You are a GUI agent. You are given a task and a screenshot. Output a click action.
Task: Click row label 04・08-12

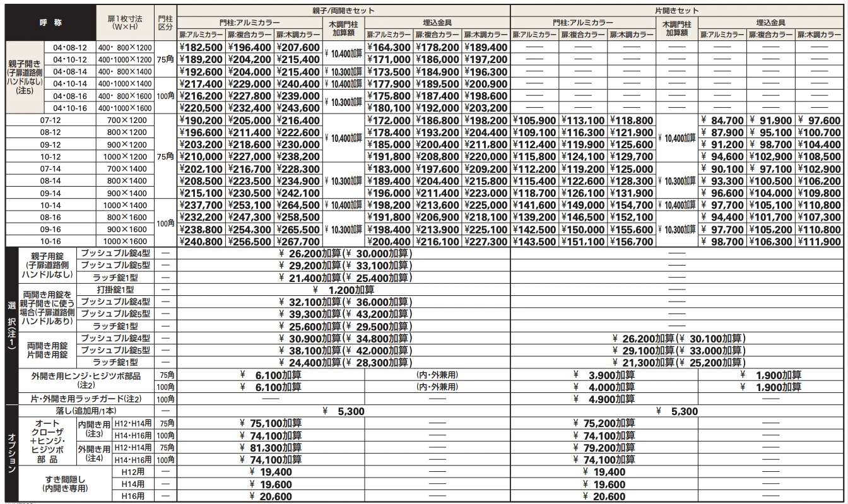pos(69,48)
